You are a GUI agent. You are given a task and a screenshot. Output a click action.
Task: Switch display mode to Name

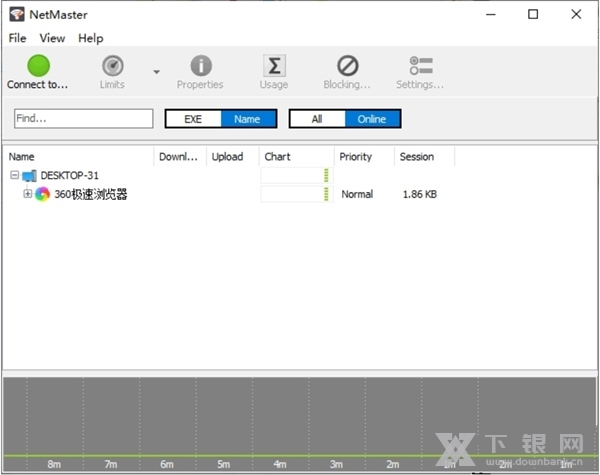click(x=248, y=119)
